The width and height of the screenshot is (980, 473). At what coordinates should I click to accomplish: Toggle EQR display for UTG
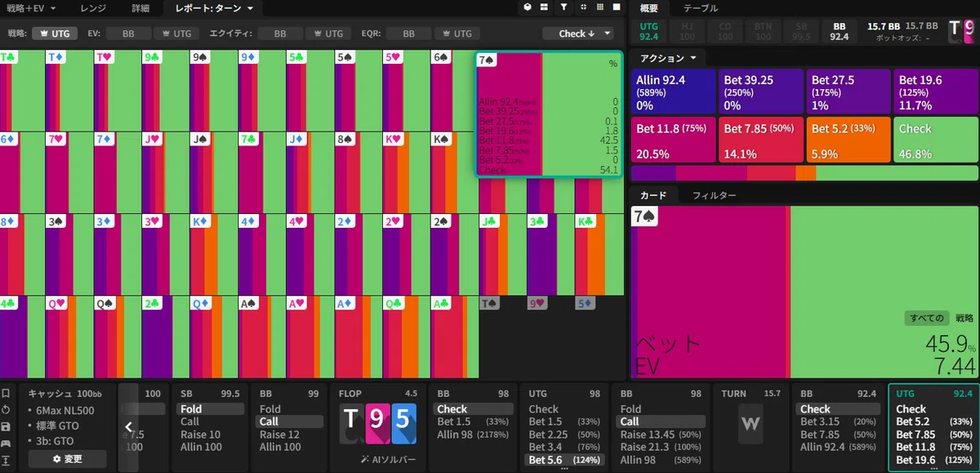pos(457,33)
